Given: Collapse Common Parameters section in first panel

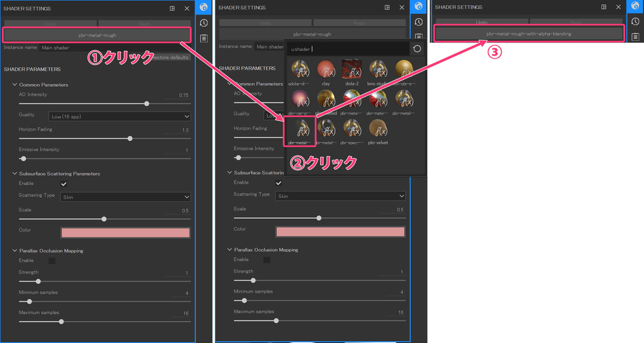Looking at the screenshot, I should coord(15,84).
